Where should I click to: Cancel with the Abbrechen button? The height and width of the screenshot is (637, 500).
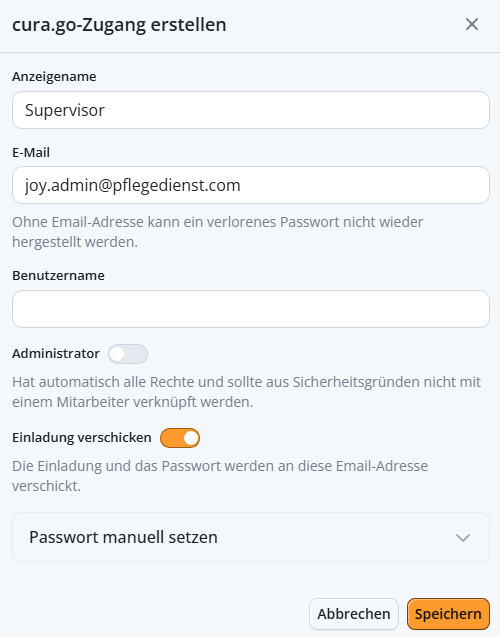(x=353, y=614)
